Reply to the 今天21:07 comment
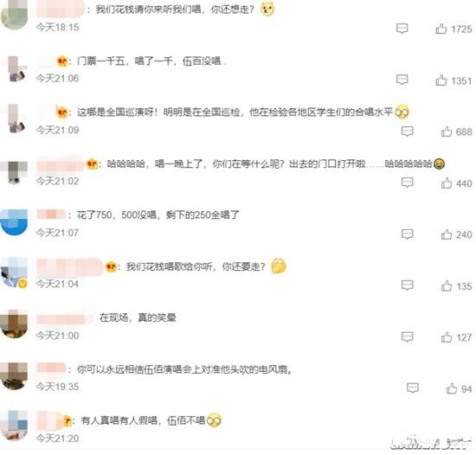This screenshot has height=455, width=476. [x=407, y=234]
